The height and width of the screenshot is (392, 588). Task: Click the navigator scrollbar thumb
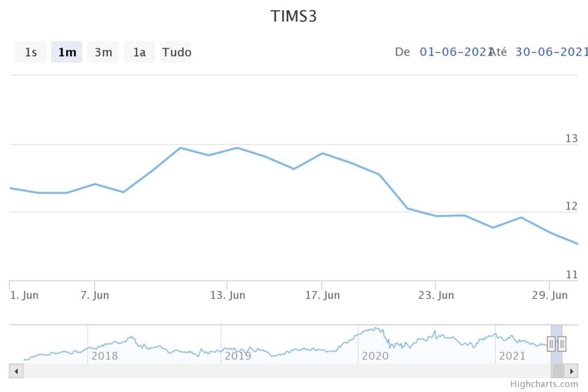557,371
